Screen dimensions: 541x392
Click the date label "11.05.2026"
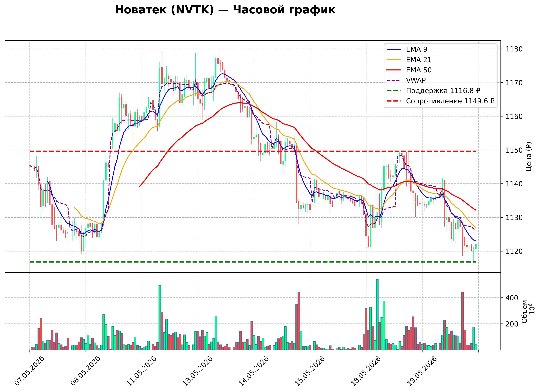pos(141,371)
